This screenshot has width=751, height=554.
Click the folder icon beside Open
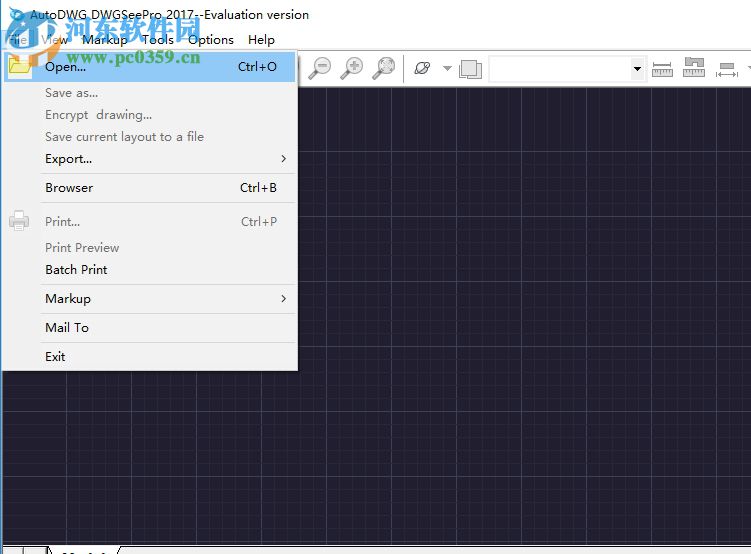pyautogui.click(x=19, y=66)
